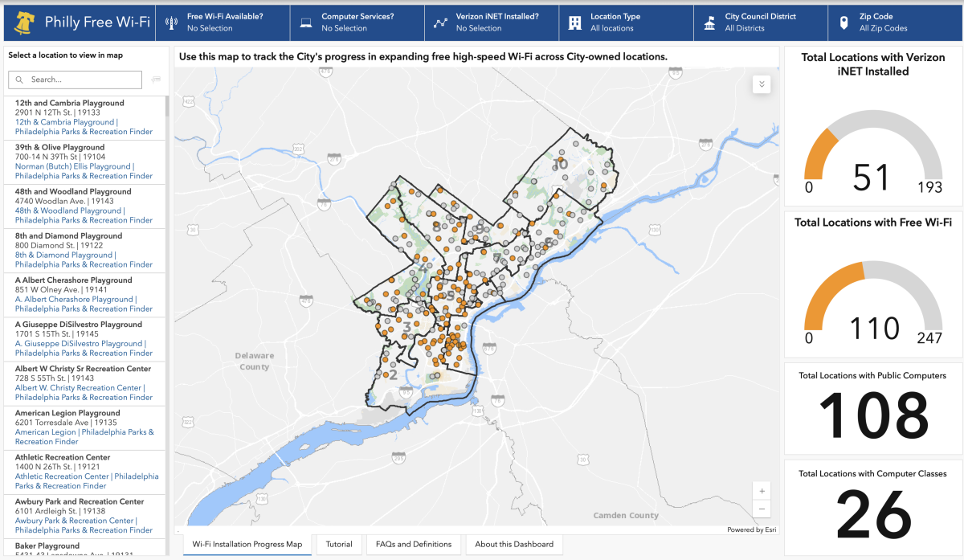
Task: Open the Verizon iNET Installed filter dropdown
Action: (492, 22)
